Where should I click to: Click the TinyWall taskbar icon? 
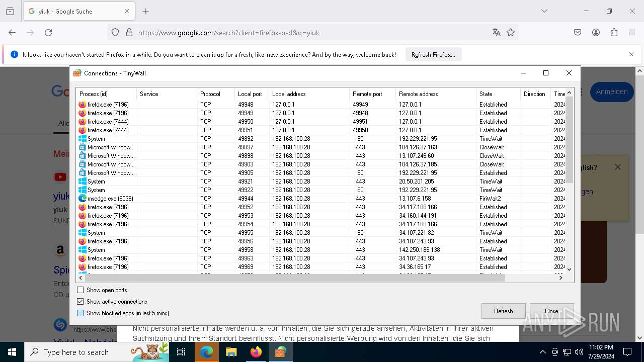[280, 352]
